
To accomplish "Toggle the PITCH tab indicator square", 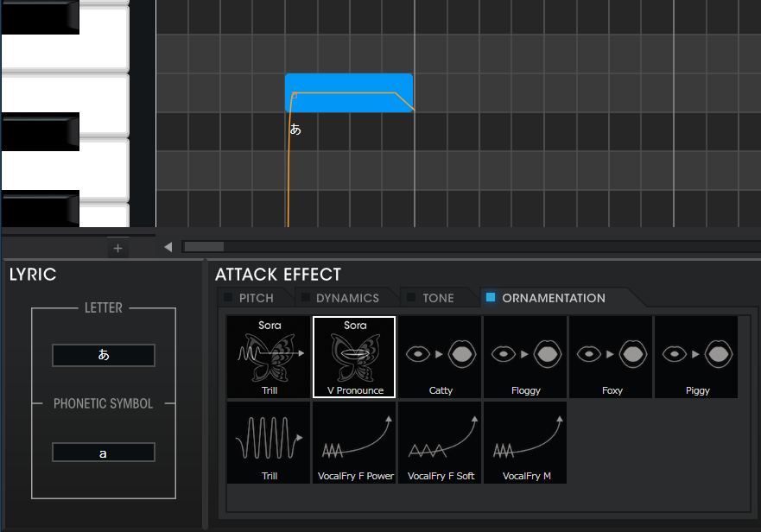I will point(228,297).
